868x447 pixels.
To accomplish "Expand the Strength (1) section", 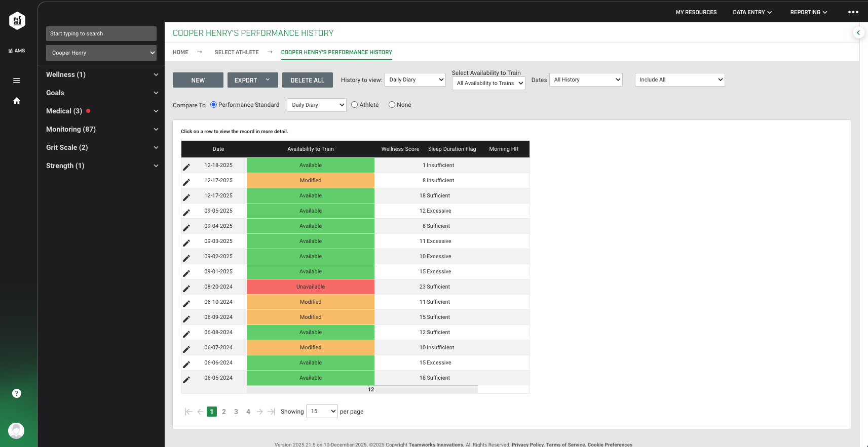I will pyautogui.click(x=102, y=166).
